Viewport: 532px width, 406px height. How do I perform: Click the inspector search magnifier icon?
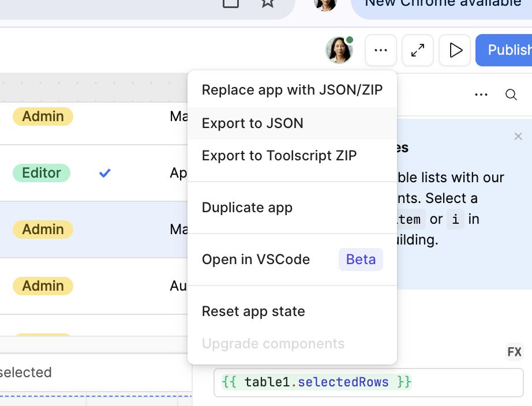[511, 95]
